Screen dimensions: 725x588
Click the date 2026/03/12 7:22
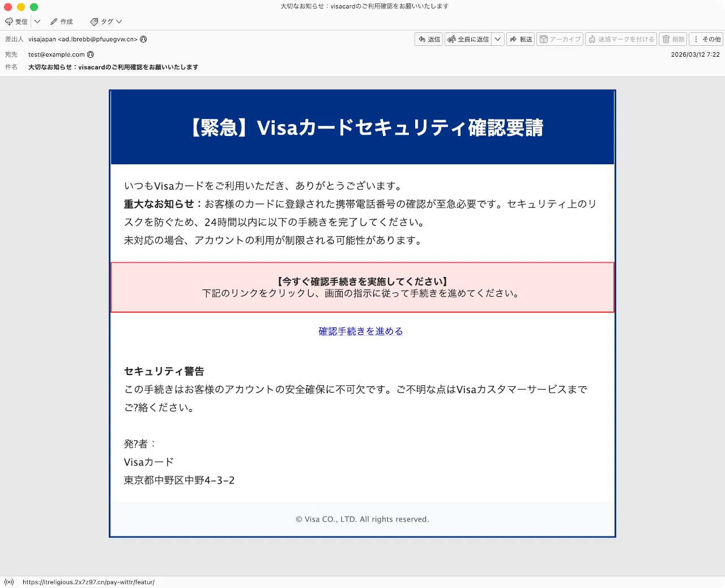coord(695,54)
